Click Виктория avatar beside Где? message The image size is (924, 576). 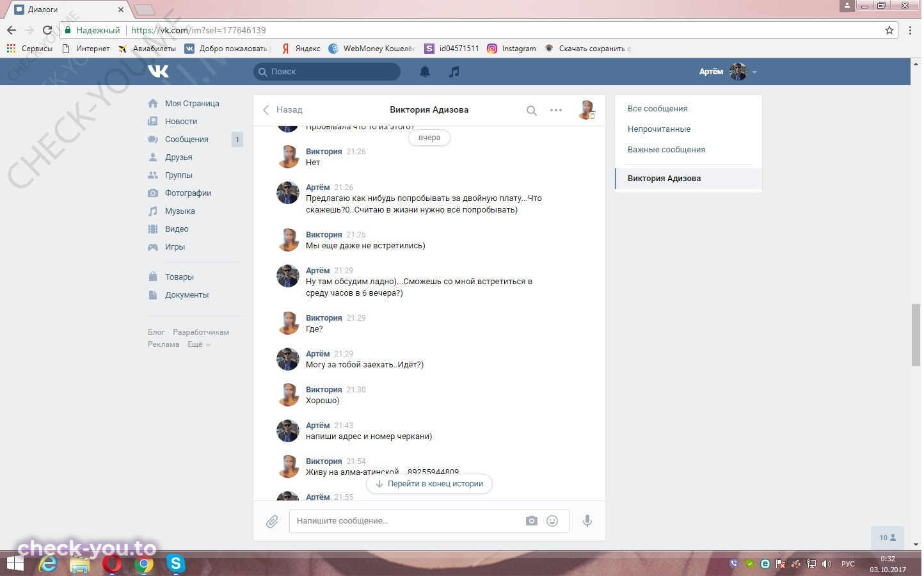coord(288,324)
